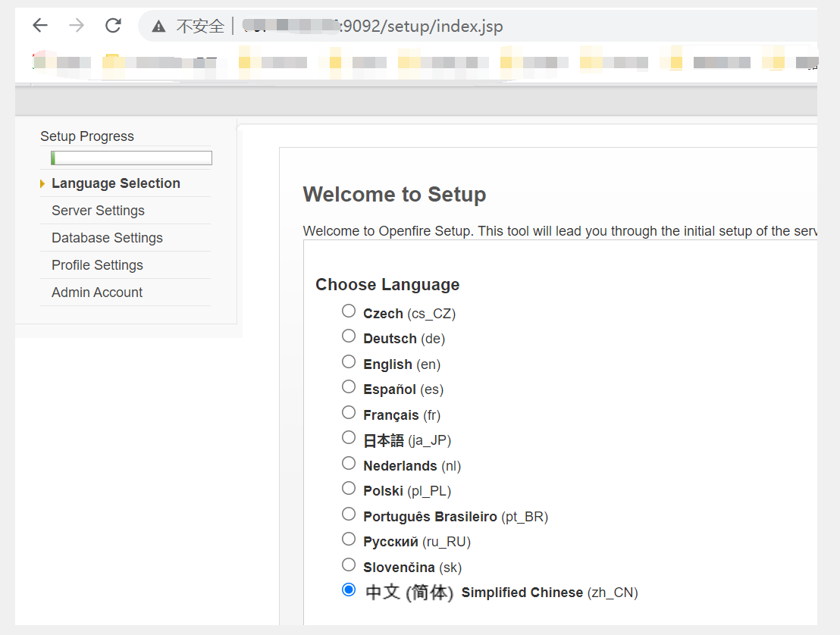
Task: Select the Deutsch (de) radio button
Action: (349, 336)
